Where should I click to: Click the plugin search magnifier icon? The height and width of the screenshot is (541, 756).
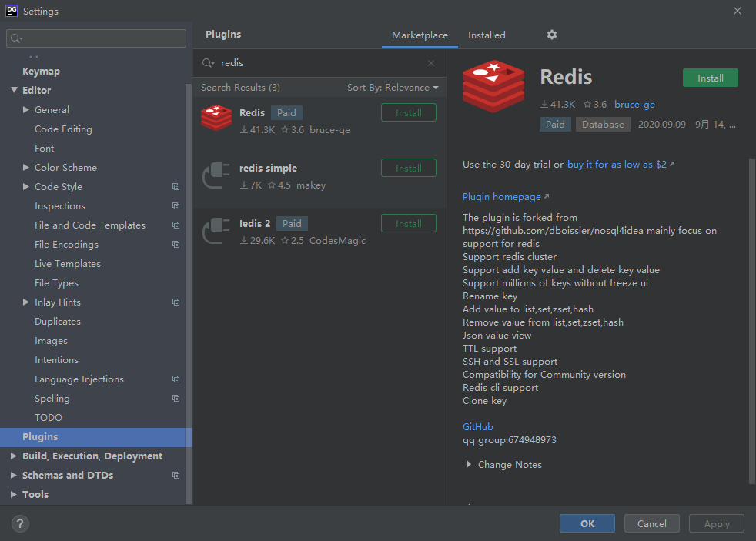208,63
